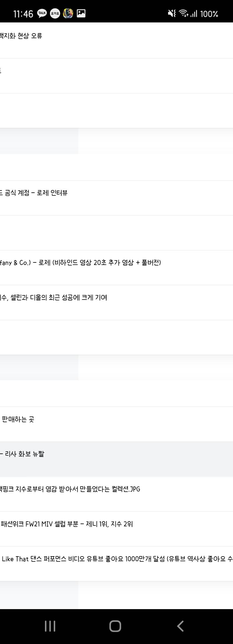Open the 백지화 현상 오류 post
Screen dimensions: 233x644
pyautogui.click(x=116, y=41)
